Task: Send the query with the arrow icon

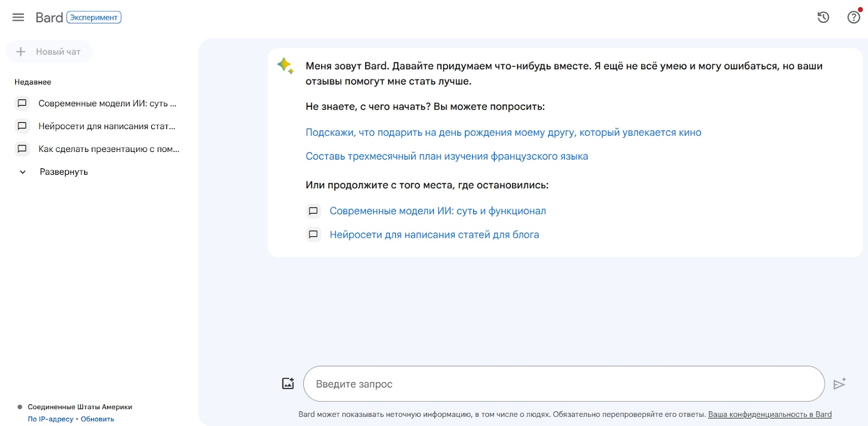Action: (x=839, y=384)
